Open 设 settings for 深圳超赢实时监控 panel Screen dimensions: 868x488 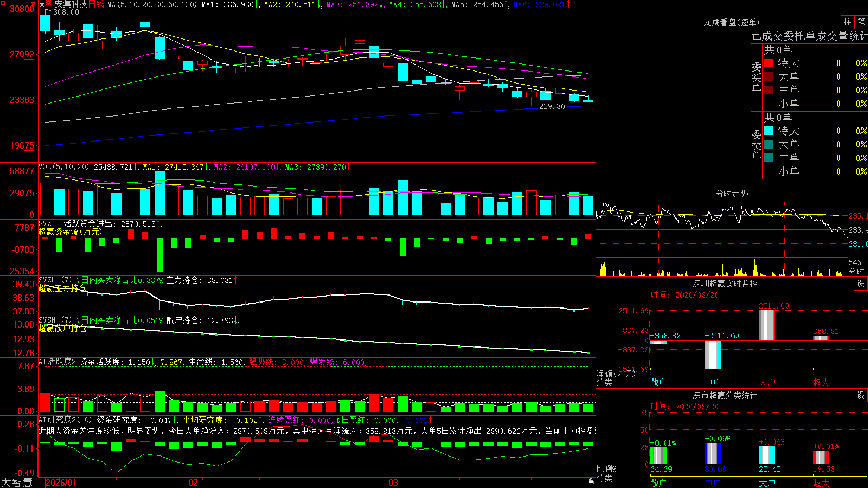point(861,284)
